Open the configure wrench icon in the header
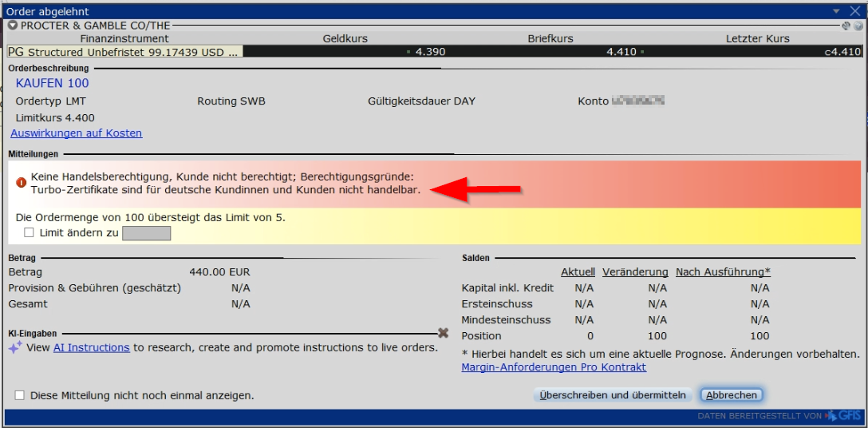 click(846, 26)
